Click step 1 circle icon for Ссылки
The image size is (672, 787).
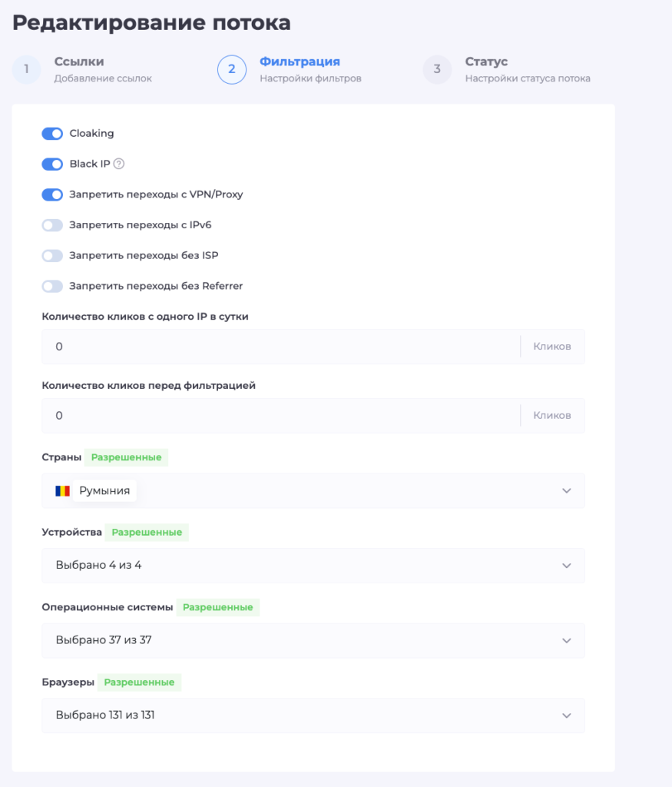click(26, 69)
